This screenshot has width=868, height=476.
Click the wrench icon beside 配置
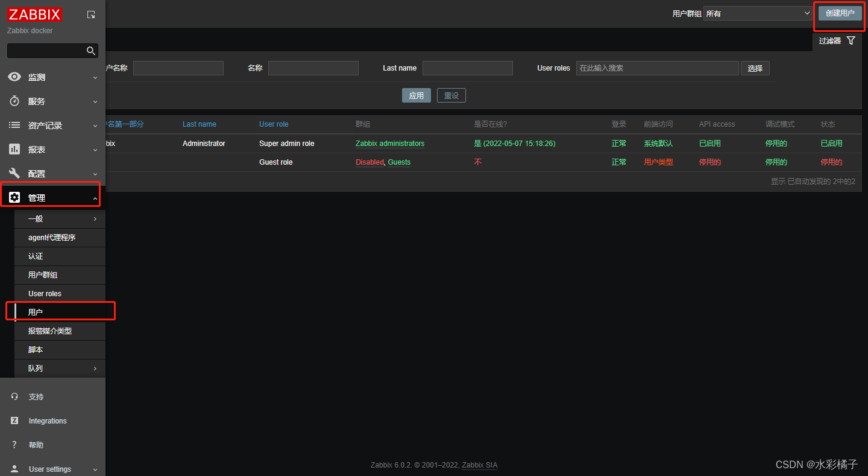click(14, 173)
